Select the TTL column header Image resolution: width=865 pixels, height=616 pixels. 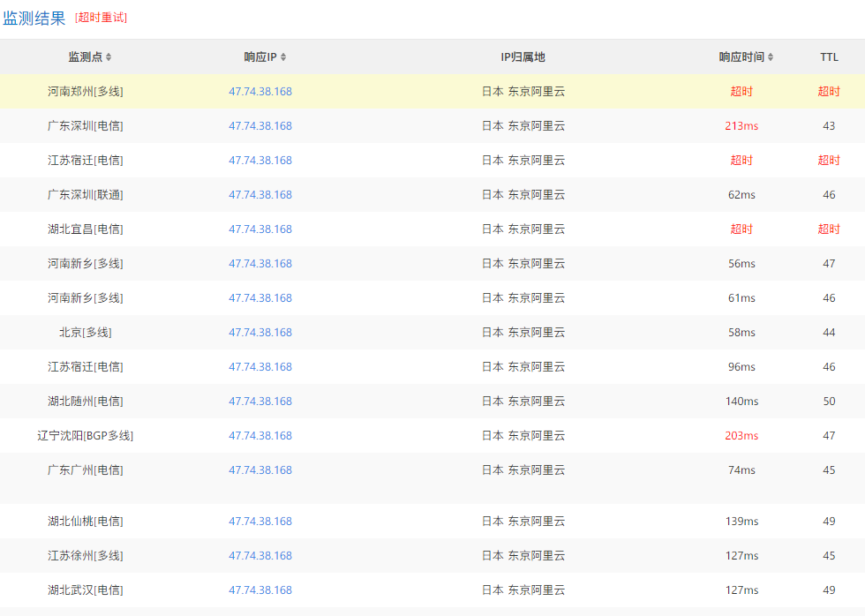click(x=829, y=57)
